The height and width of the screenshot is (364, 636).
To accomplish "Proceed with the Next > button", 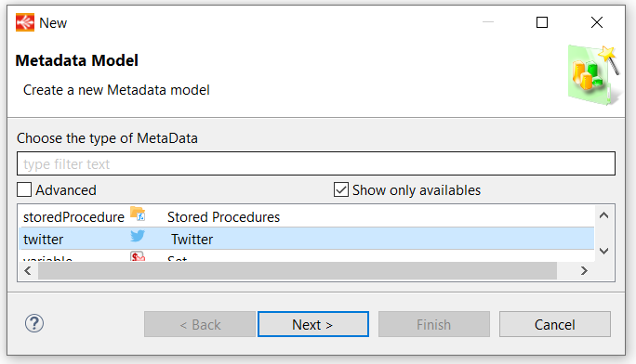I will [x=313, y=324].
